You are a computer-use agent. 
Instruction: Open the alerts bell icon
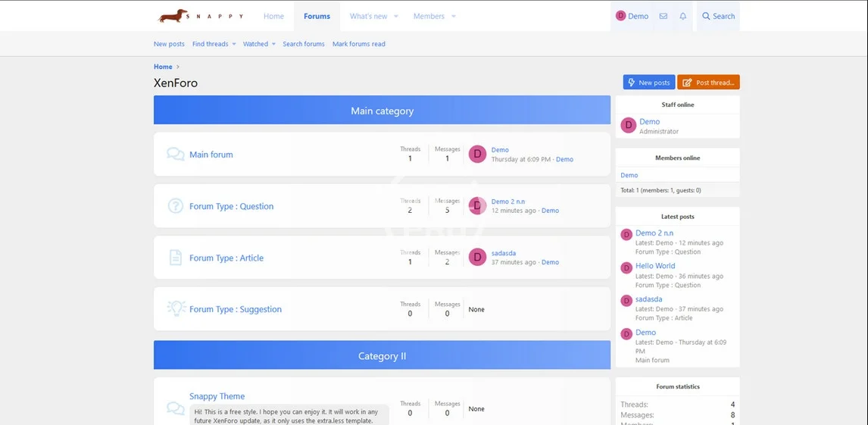pyautogui.click(x=683, y=16)
